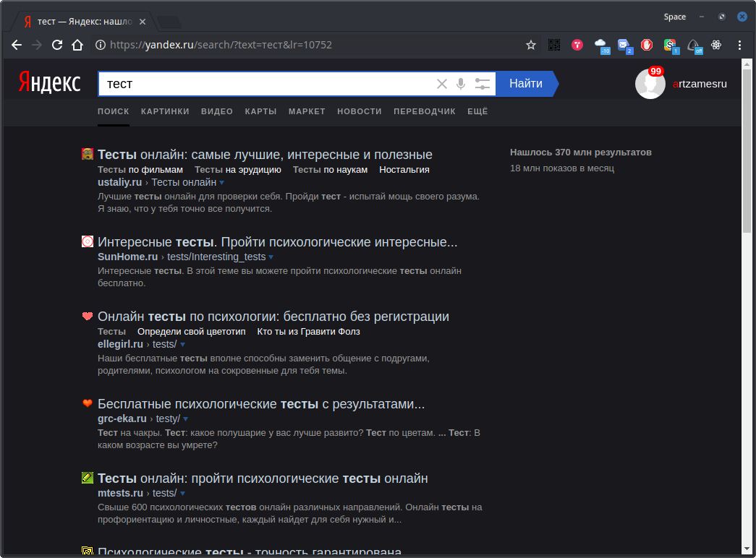Open the mail checker extension

625,46
